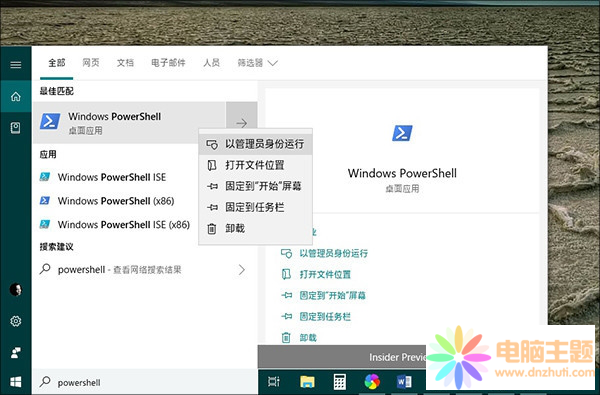Open Word from the taskbar
Image resolution: width=600 pixels, height=395 pixels.
click(x=404, y=382)
